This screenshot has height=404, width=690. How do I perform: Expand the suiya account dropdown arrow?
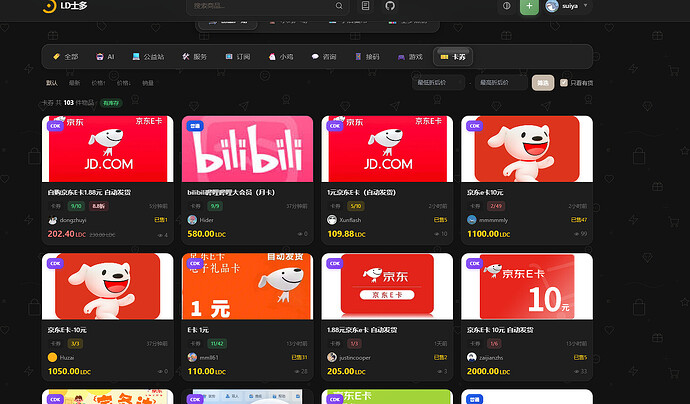[x=585, y=6]
